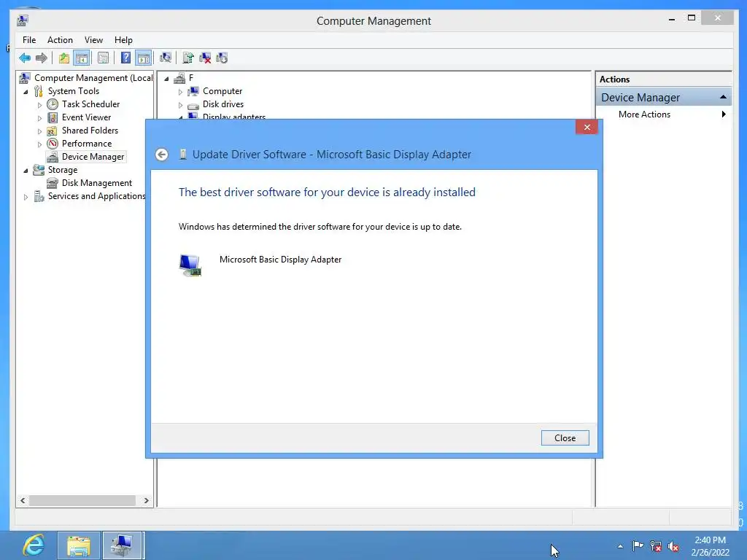Minimize the Computer Management window
747x560 pixels.
click(672, 19)
